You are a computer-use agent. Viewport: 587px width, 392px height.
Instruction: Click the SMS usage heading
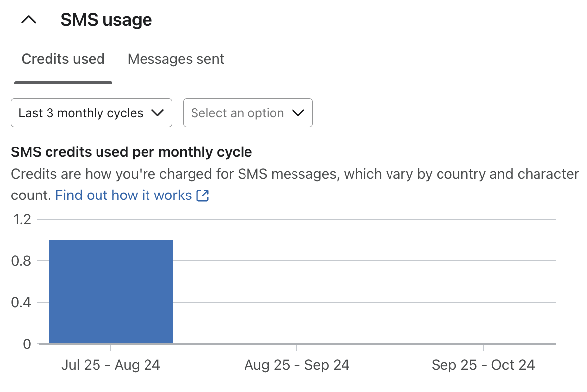tap(106, 20)
